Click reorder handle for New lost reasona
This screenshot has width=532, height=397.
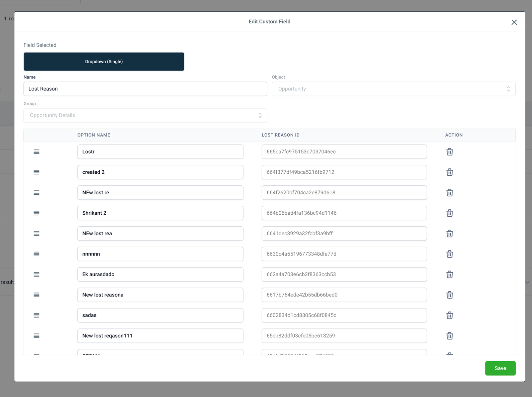37,295
